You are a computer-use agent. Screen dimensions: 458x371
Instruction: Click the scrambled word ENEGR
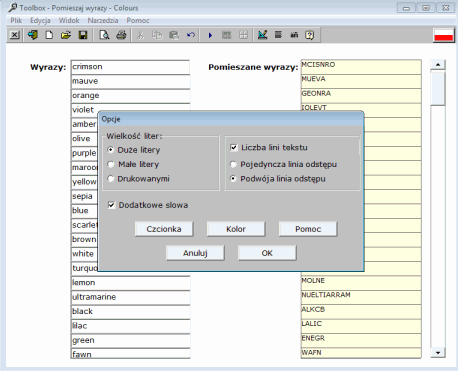tap(313, 338)
